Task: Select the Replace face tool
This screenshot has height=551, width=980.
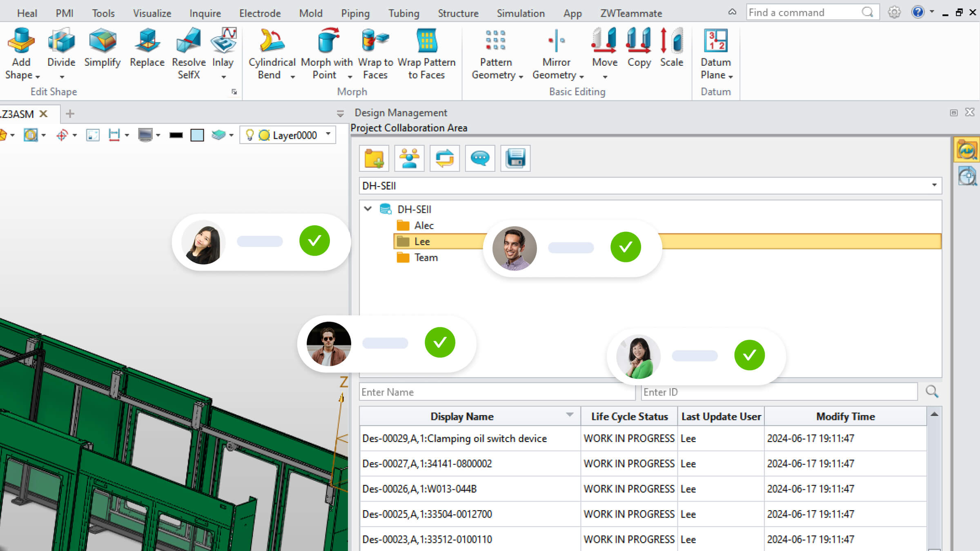Action: pyautogui.click(x=147, y=41)
